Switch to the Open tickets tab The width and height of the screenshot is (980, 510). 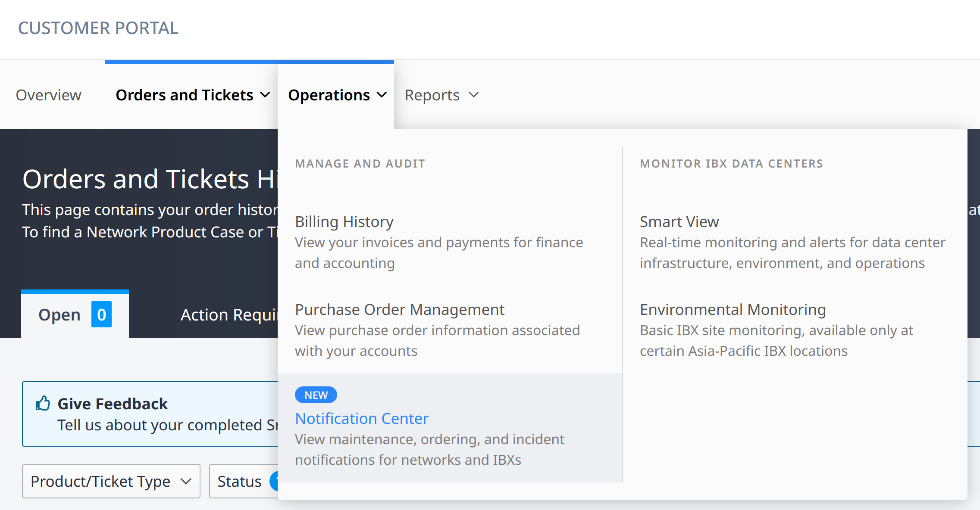pyautogui.click(x=59, y=315)
